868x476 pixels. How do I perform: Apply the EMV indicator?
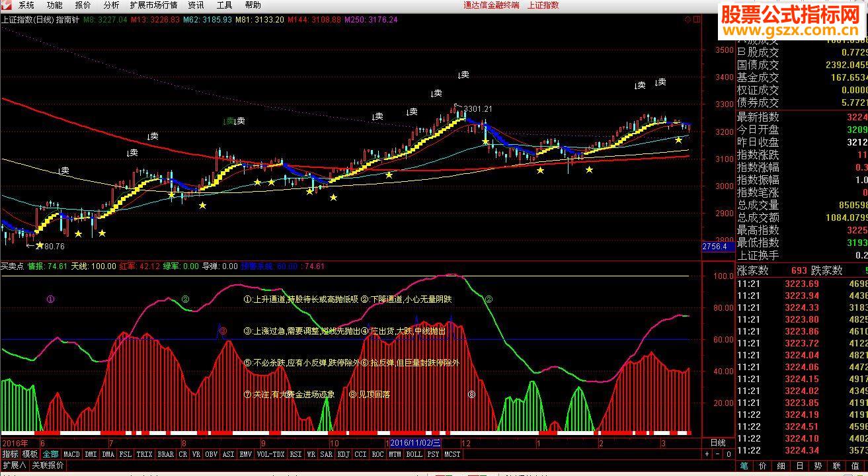(246, 455)
